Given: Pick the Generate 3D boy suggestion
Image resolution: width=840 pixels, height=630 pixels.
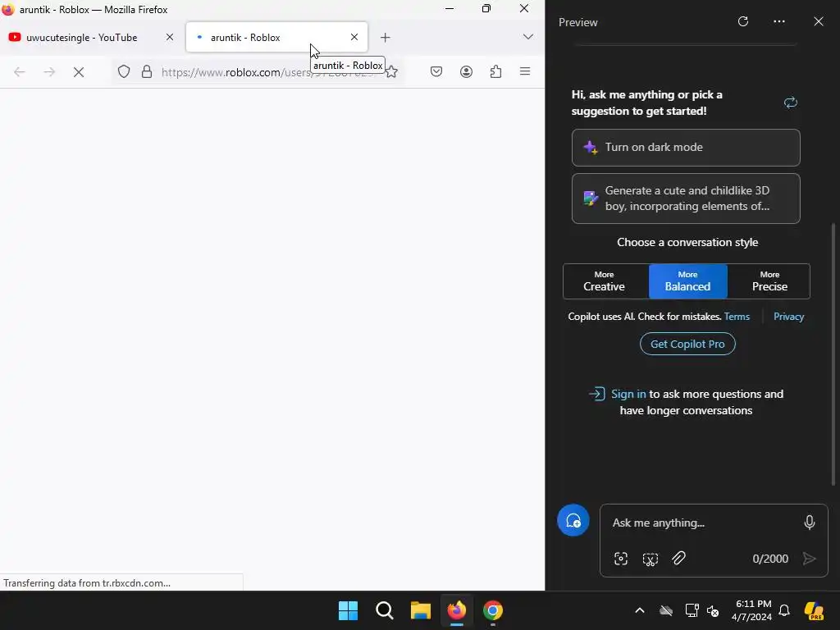Looking at the screenshot, I should (686, 199).
